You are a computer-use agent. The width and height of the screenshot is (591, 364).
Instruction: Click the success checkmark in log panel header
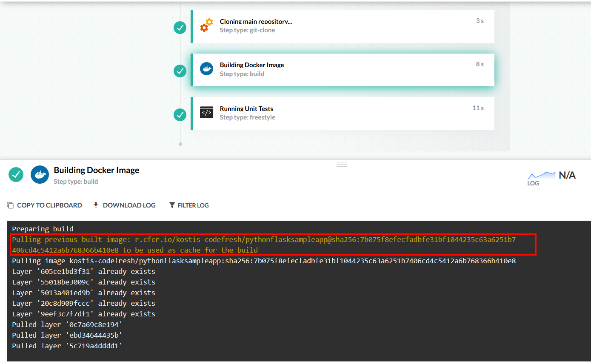click(16, 174)
